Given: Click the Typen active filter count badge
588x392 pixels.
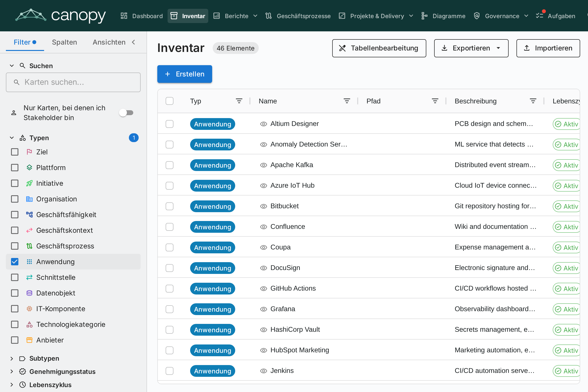Looking at the screenshot, I should (134, 138).
